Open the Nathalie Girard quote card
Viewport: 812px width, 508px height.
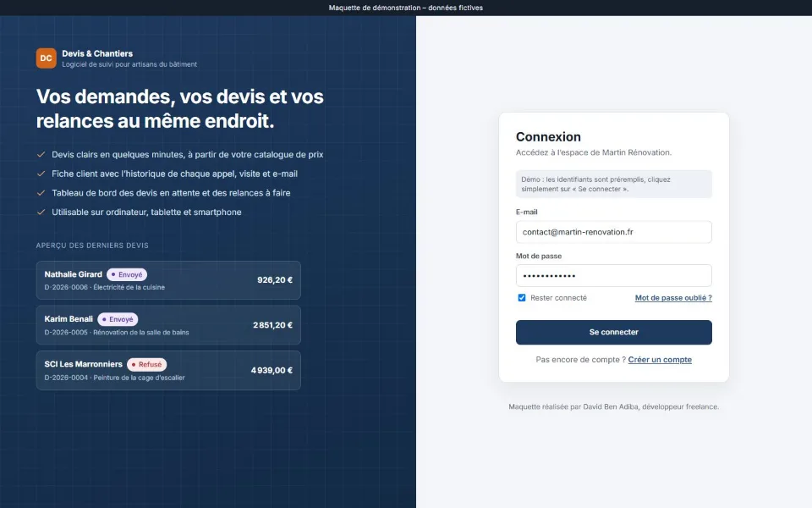click(x=168, y=280)
